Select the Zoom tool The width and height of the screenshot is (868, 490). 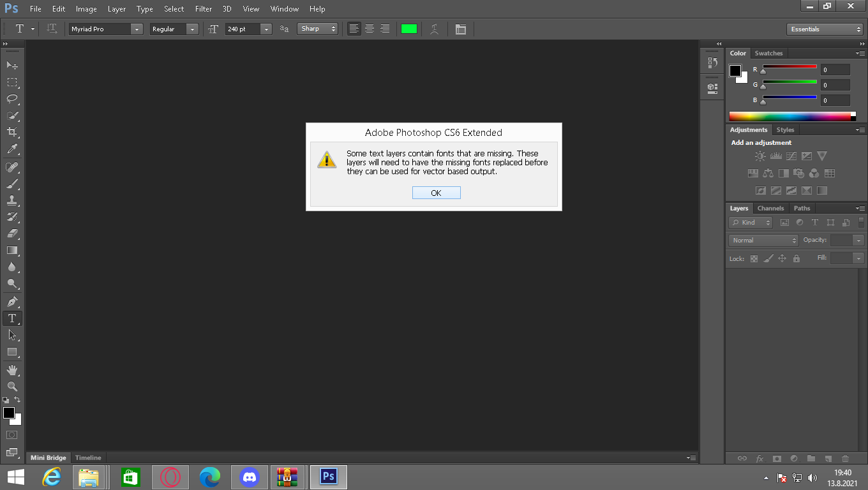click(x=12, y=387)
